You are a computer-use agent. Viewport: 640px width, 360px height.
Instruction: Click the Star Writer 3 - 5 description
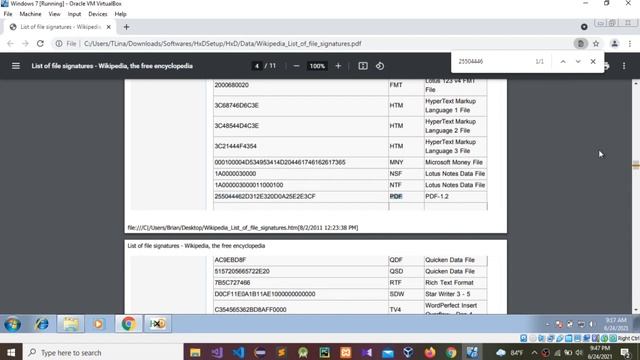pyautogui.click(x=447, y=294)
